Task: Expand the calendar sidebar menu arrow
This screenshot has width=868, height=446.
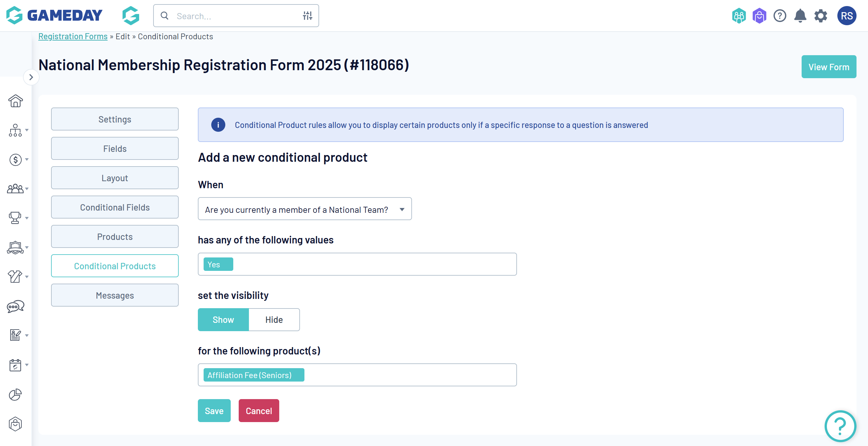Action: coord(26,365)
